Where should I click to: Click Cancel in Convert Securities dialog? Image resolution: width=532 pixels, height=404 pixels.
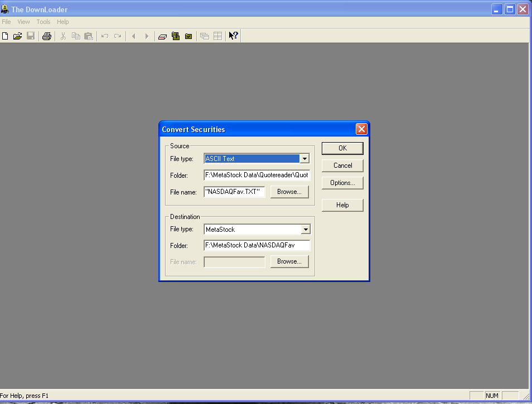(x=343, y=166)
